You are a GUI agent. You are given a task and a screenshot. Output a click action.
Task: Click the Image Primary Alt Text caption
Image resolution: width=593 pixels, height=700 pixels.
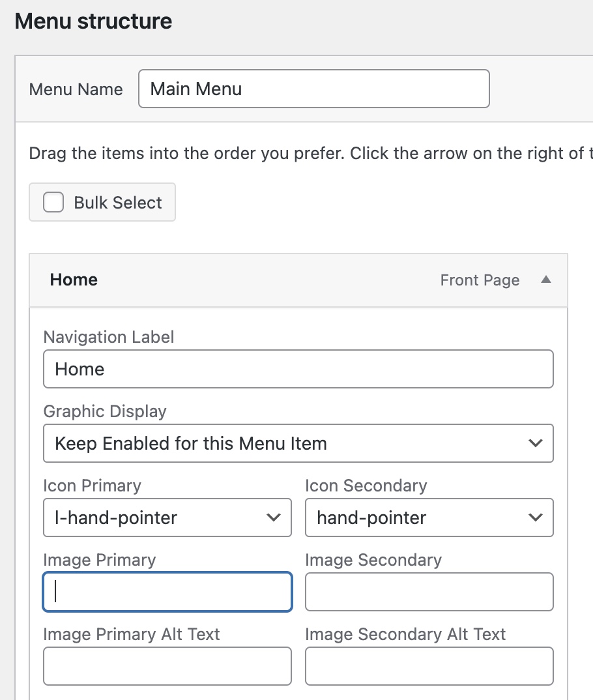tap(132, 634)
